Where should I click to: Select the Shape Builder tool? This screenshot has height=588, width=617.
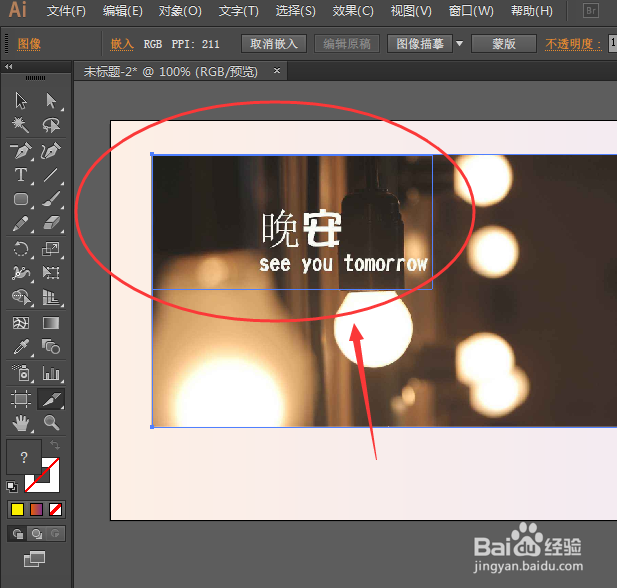pos(21,298)
